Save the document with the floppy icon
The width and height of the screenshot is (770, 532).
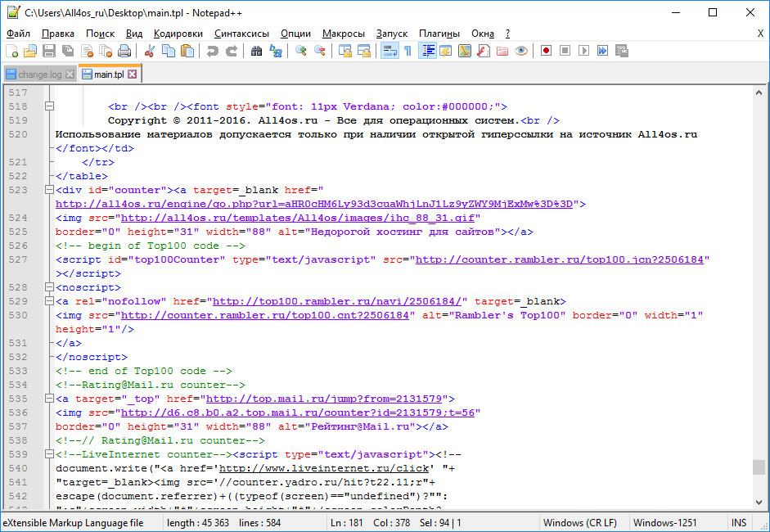[49, 51]
